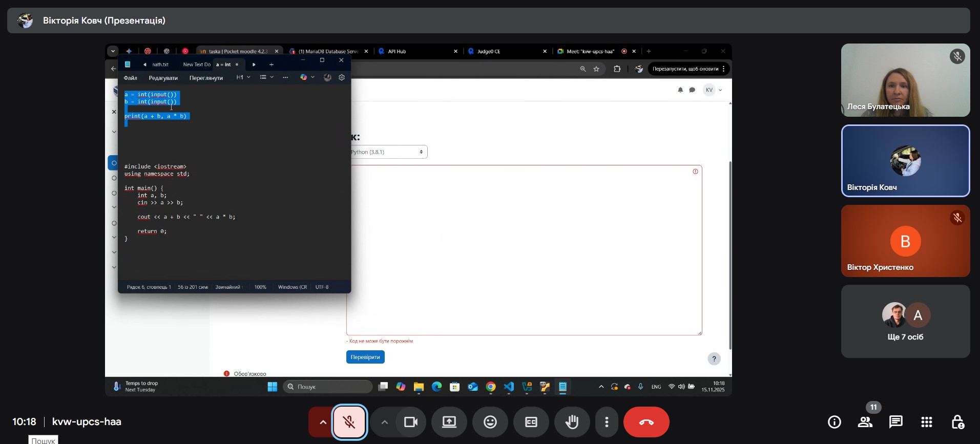Raise your hand in the meeting

(572, 422)
